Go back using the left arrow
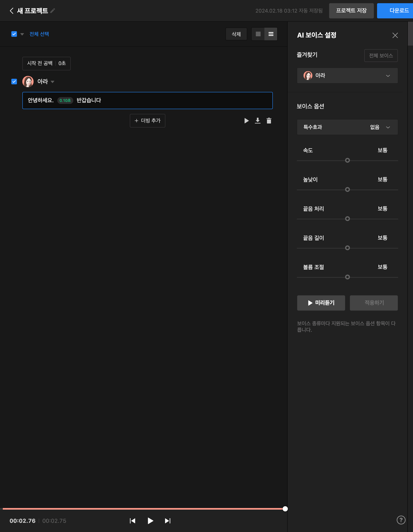Image resolution: width=413 pixels, height=532 pixels. (x=11, y=11)
